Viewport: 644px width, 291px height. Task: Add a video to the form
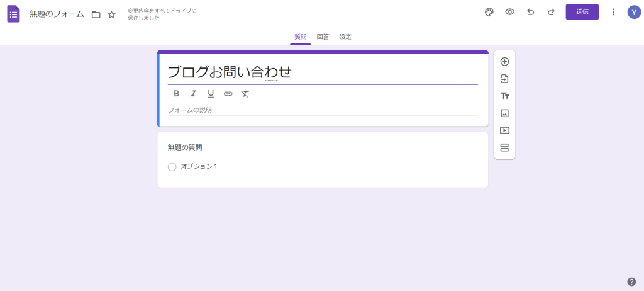pyautogui.click(x=504, y=130)
